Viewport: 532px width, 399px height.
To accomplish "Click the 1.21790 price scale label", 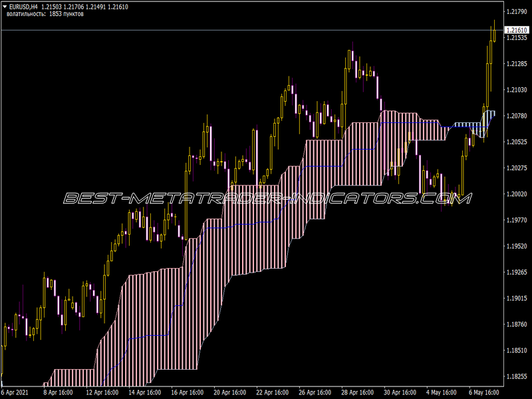I will point(517,12).
